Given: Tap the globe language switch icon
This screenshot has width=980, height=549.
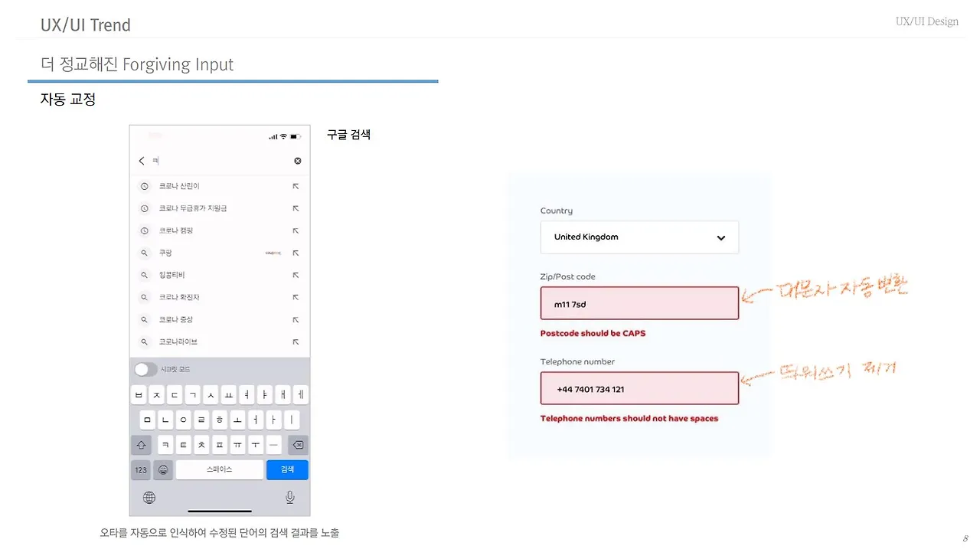Looking at the screenshot, I should pos(149,498).
